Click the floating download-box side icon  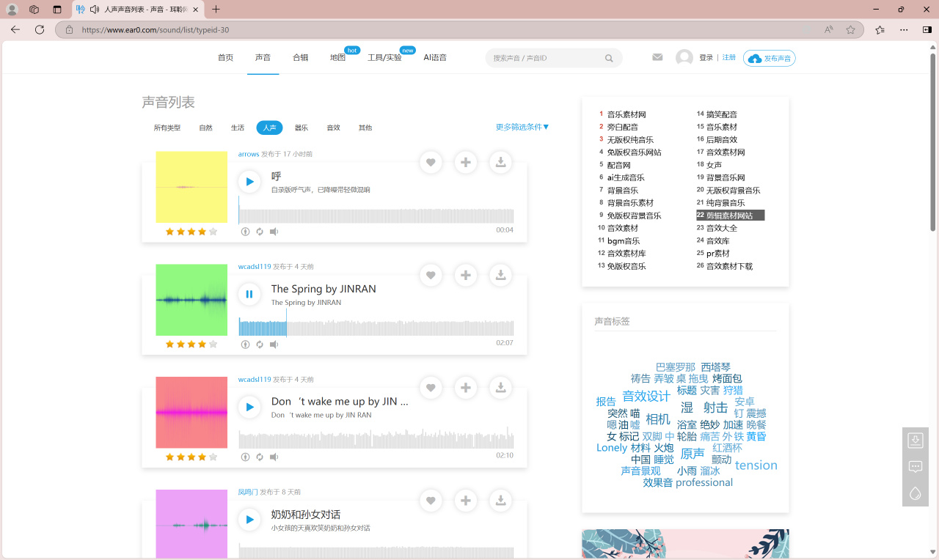[x=916, y=441]
